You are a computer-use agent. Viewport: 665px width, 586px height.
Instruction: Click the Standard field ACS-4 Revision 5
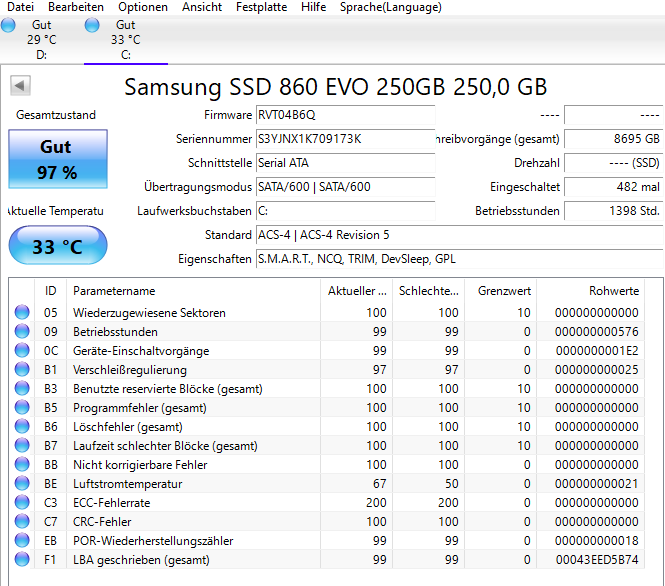tap(460, 235)
